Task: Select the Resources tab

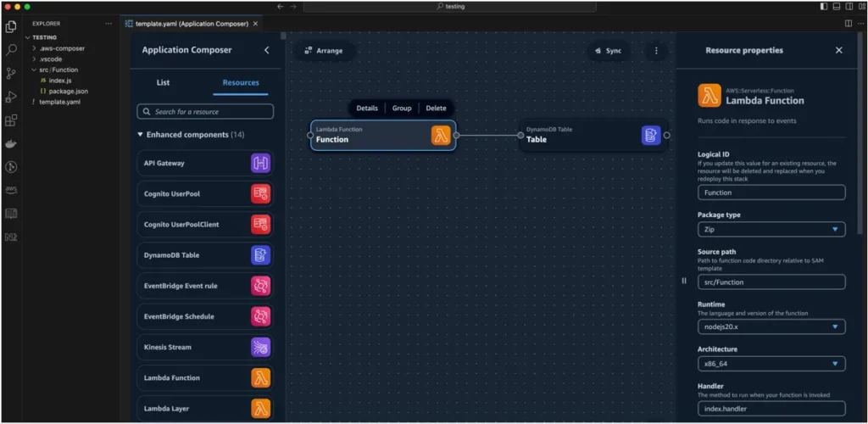Action: (x=241, y=82)
